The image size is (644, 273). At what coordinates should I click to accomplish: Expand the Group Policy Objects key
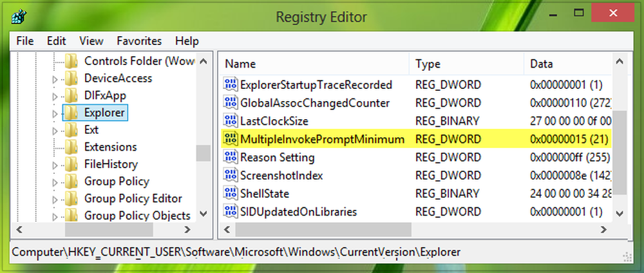55,217
